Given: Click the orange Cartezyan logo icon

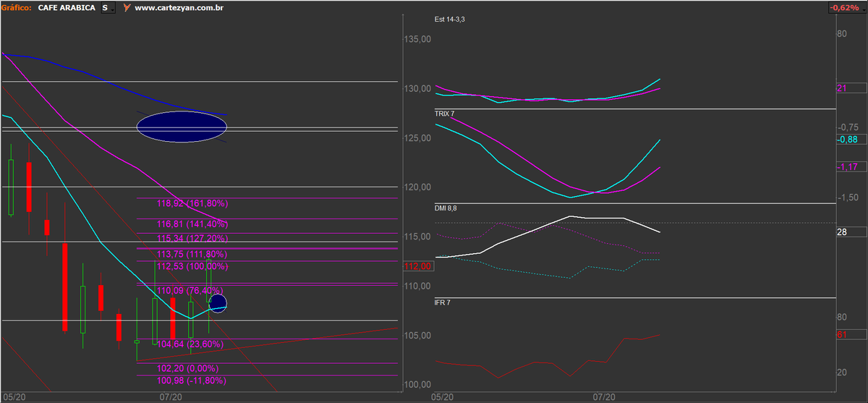Looking at the screenshot, I should click(x=127, y=7).
